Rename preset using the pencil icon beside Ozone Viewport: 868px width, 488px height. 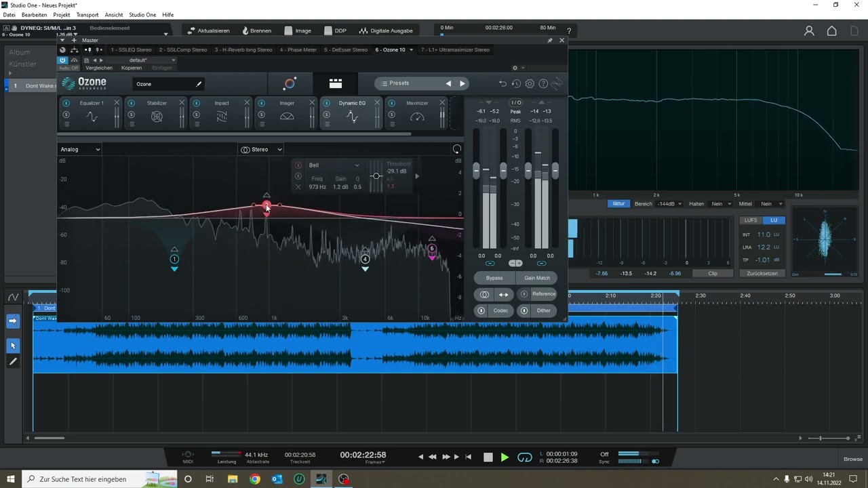(x=199, y=84)
